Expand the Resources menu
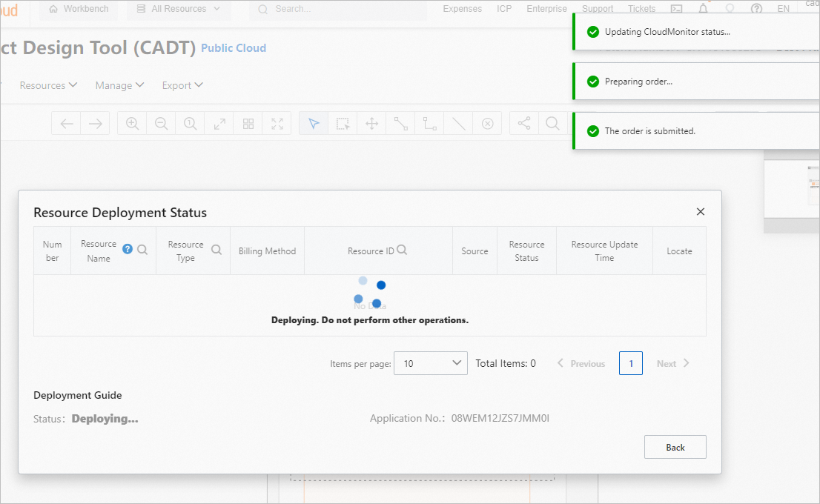The image size is (820, 504). [48, 85]
